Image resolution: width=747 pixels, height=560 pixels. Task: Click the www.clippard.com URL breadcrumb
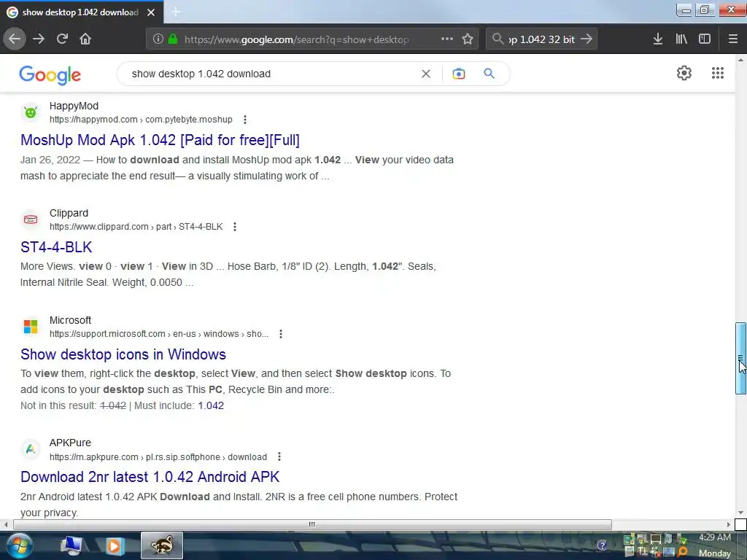[x=136, y=227]
